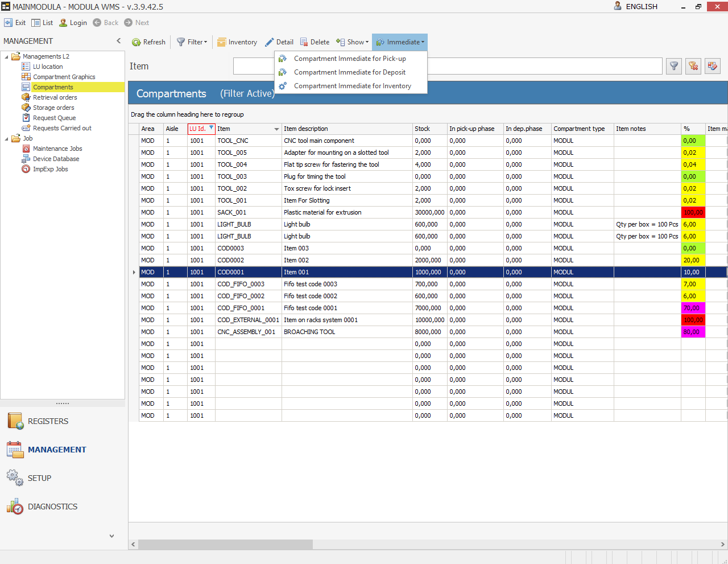Screen dimensions: 728x564
Task: Click the Detail pencil icon
Action: [270, 42]
